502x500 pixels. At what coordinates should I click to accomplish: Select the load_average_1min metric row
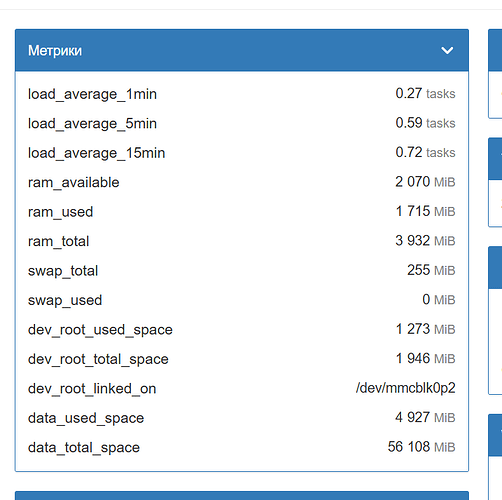coord(242,94)
